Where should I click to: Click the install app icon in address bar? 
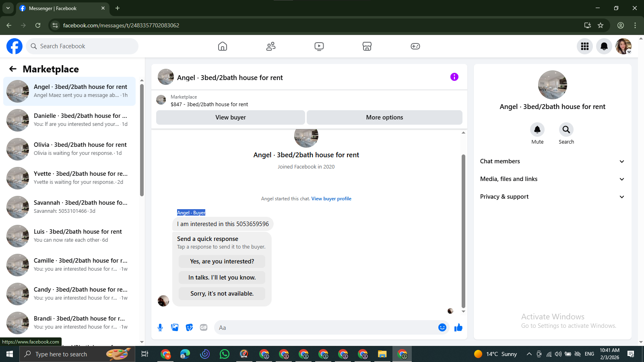(x=588, y=25)
